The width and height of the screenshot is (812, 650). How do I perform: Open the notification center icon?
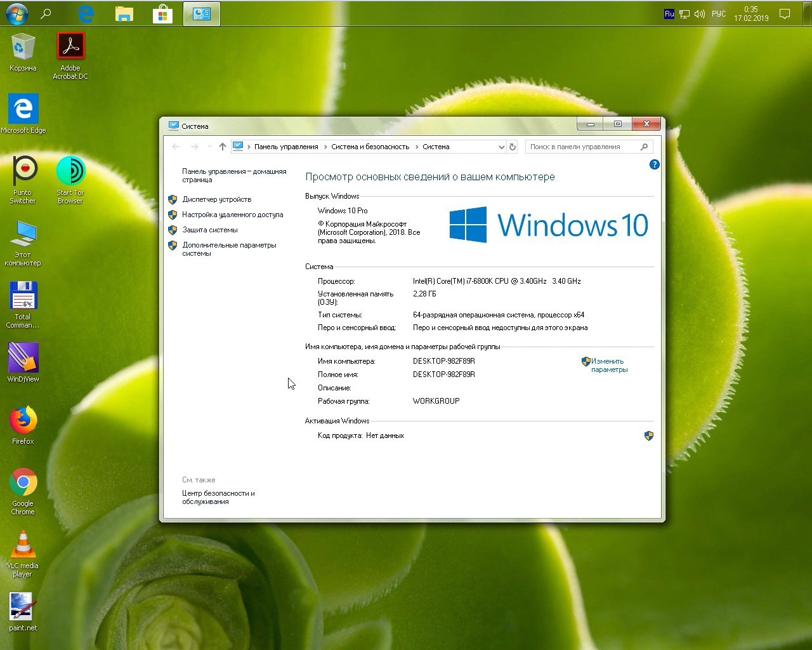785,14
